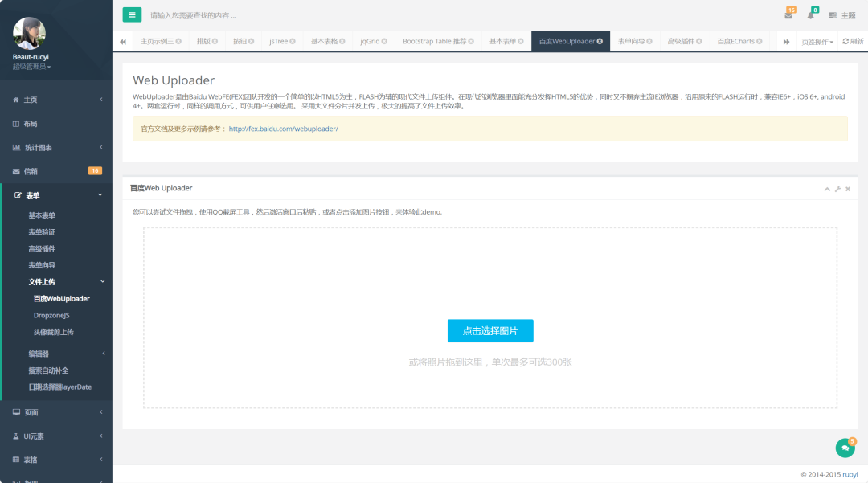This screenshot has height=483, width=868.
Task: Expand the 统计图表 sidebar menu
Action: (56, 148)
